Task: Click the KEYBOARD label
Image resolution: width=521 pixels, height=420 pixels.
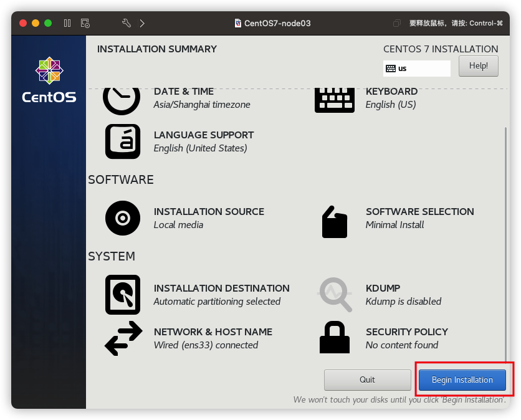Action: coord(391,92)
